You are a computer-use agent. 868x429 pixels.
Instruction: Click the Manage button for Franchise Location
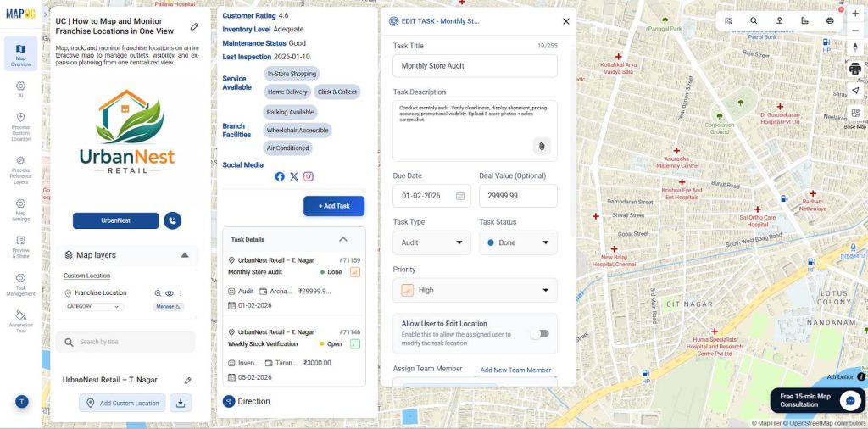click(x=169, y=307)
